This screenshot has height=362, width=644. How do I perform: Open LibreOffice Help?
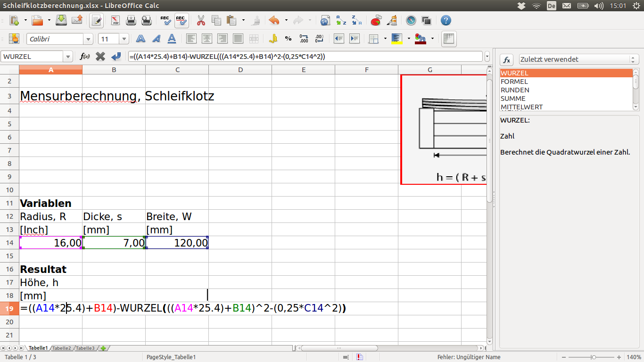446,21
